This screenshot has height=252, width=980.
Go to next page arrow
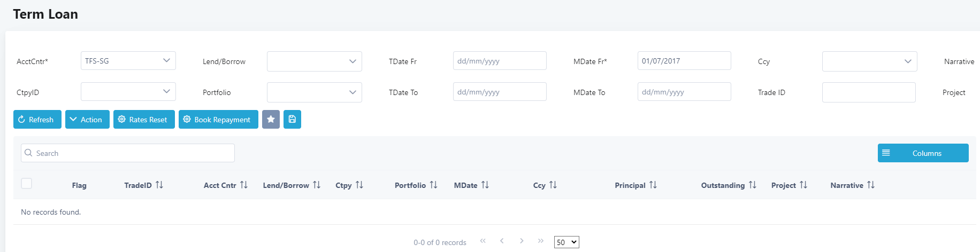[522, 241]
